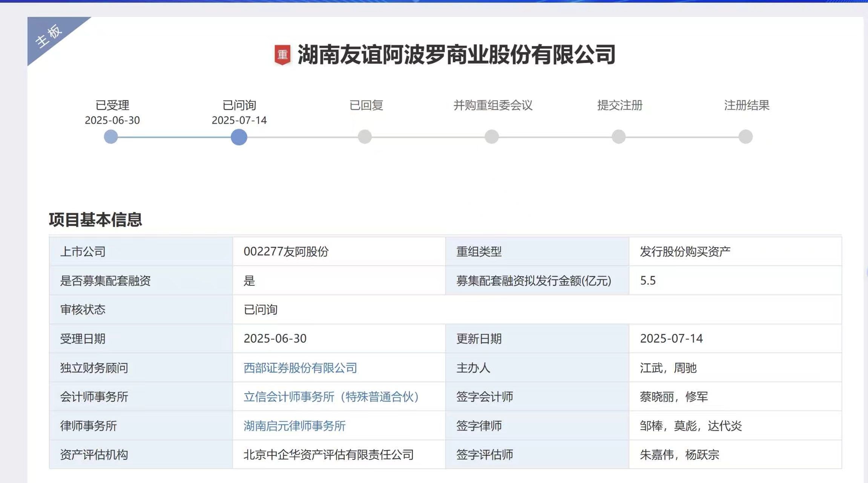Click the 上市公司 row header

coord(141,251)
